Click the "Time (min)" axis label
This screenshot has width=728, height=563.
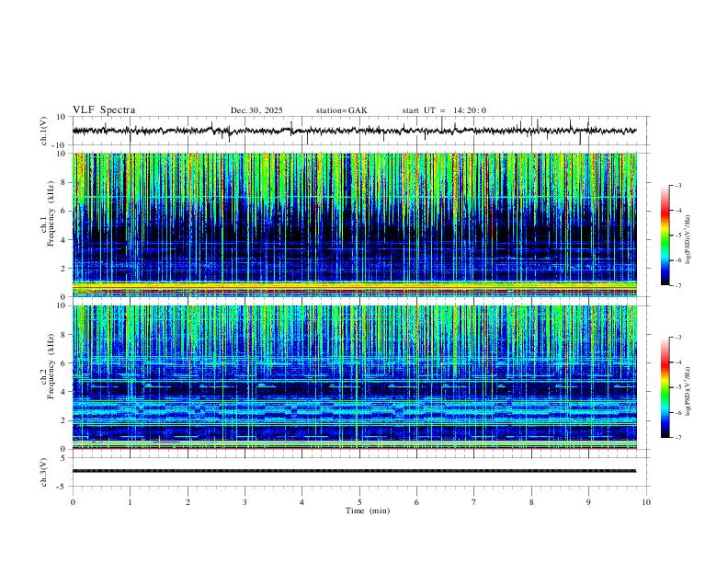[368, 511]
